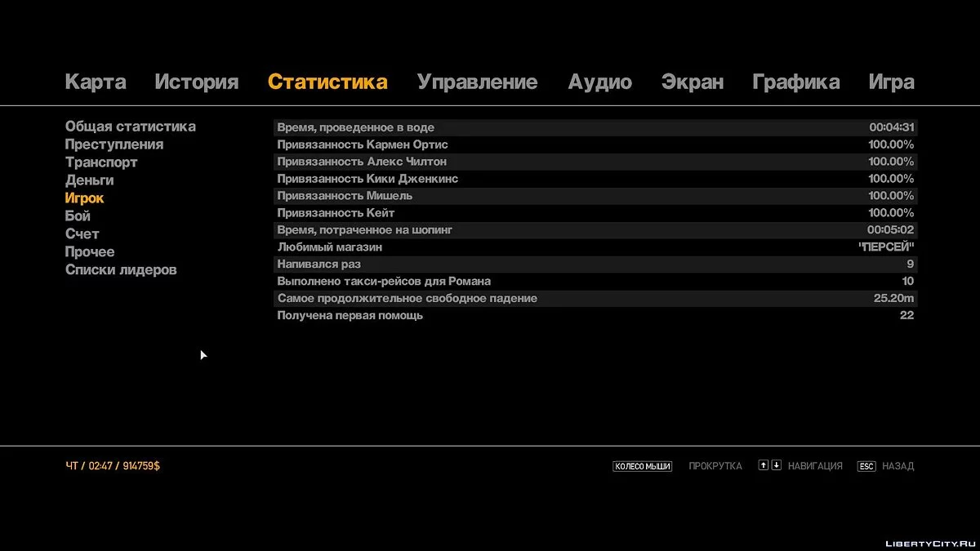This screenshot has width=980, height=551.
Task: Switch to the История tab
Action: click(196, 82)
